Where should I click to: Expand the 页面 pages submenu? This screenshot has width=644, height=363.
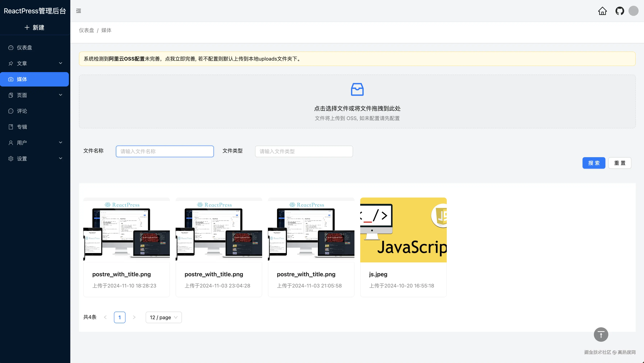pos(60,95)
